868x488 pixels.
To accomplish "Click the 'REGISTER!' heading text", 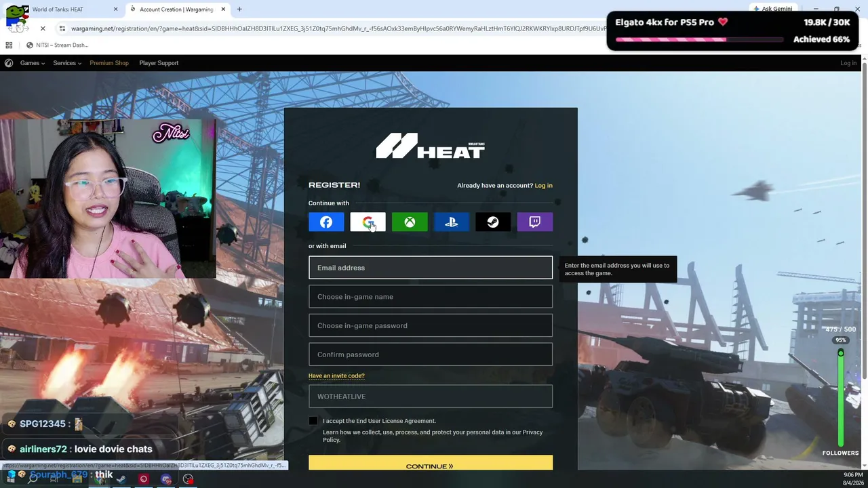I will point(334,185).
